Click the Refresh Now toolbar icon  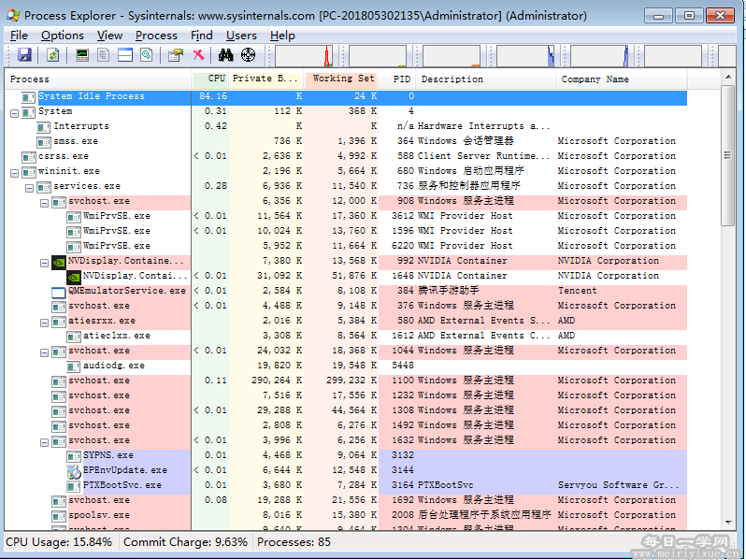(52, 55)
